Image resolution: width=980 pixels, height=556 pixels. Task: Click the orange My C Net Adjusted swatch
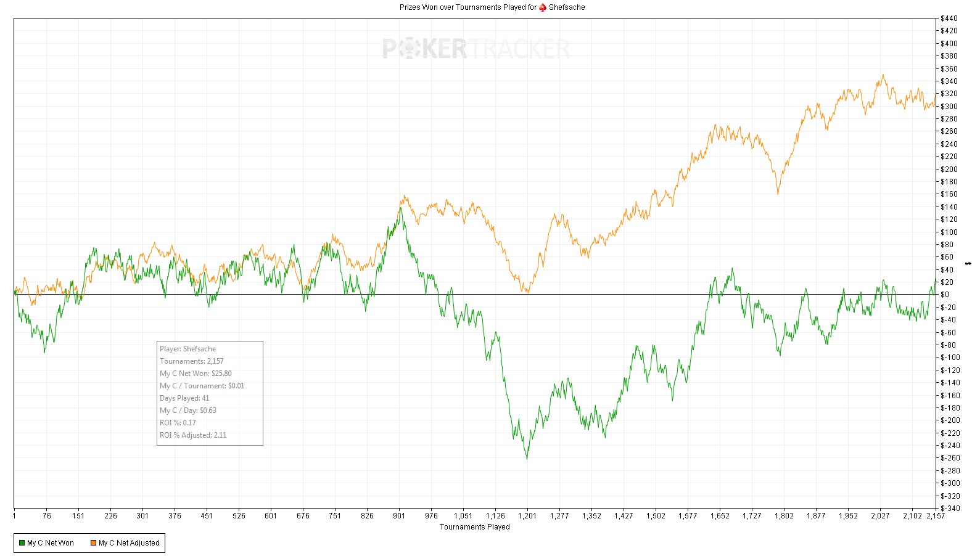point(93,543)
